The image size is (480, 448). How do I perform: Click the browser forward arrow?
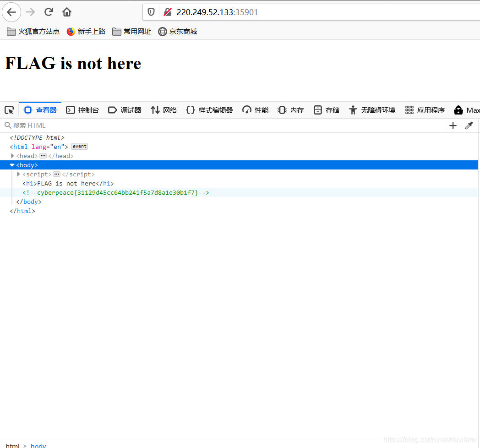click(30, 12)
